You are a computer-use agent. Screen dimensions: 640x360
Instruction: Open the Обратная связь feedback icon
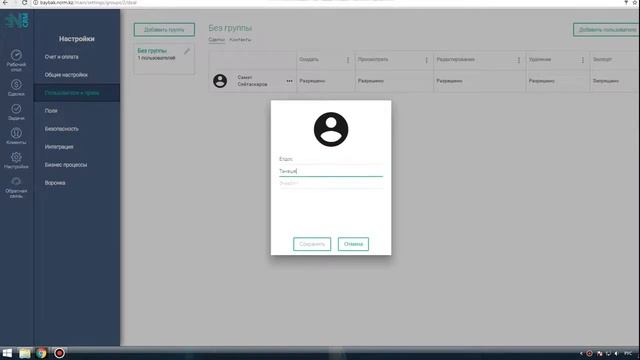pos(16,181)
